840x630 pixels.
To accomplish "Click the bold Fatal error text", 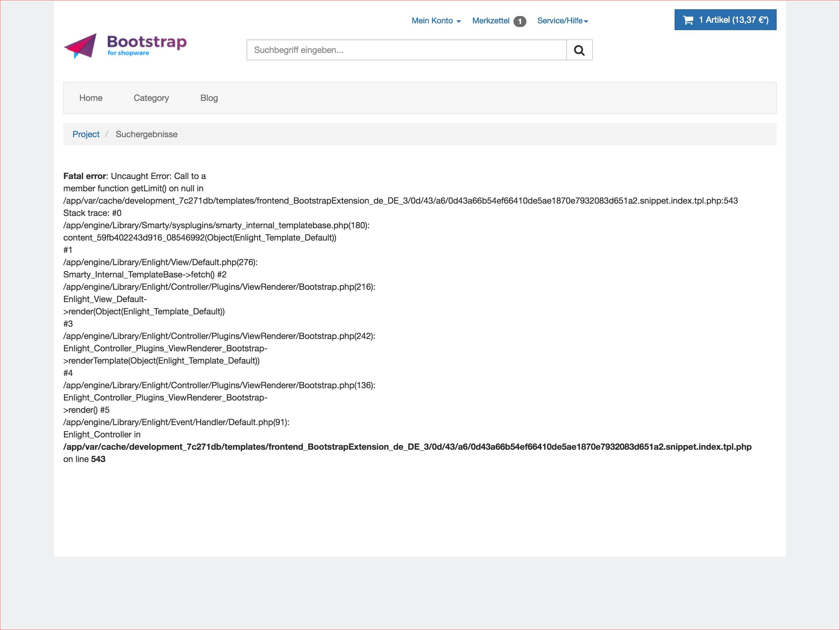I will tap(84, 176).
